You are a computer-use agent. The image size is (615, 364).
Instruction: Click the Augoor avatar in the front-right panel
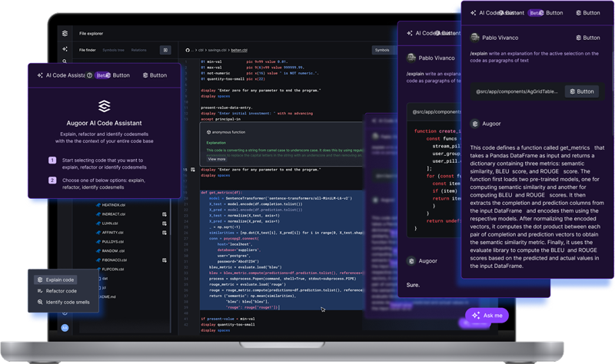(x=475, y=124)
